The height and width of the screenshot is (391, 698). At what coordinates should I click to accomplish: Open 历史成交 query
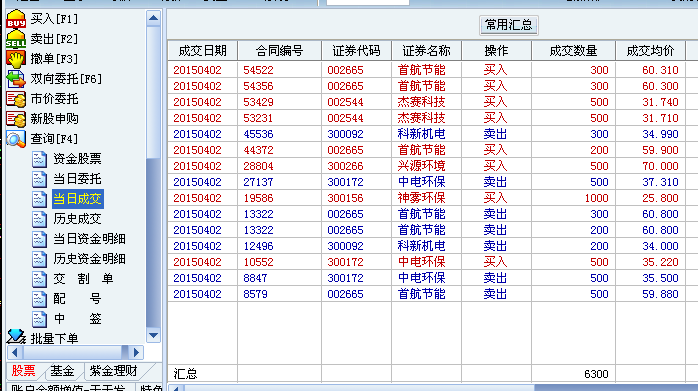(x=77, y=219)
